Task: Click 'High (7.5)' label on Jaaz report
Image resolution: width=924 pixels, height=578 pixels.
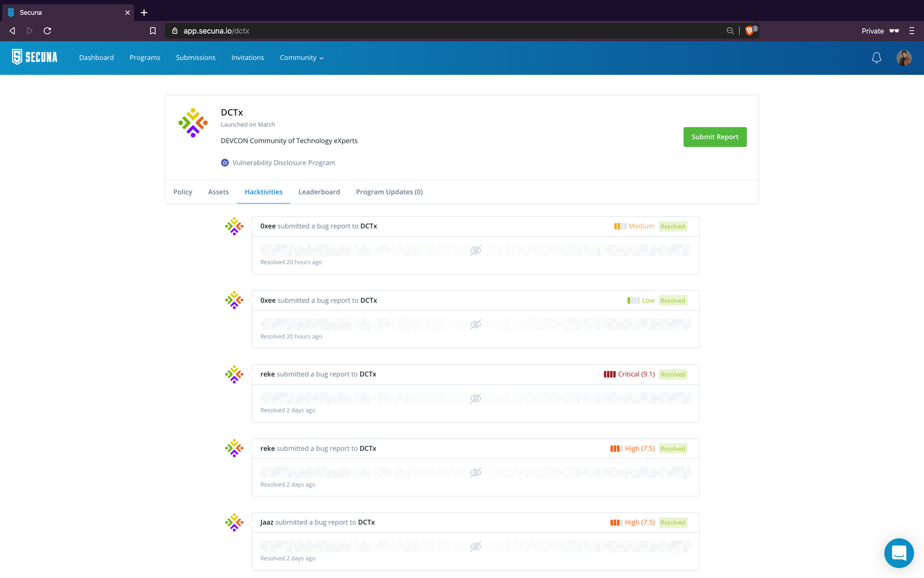Action: (x=640, y=522)
